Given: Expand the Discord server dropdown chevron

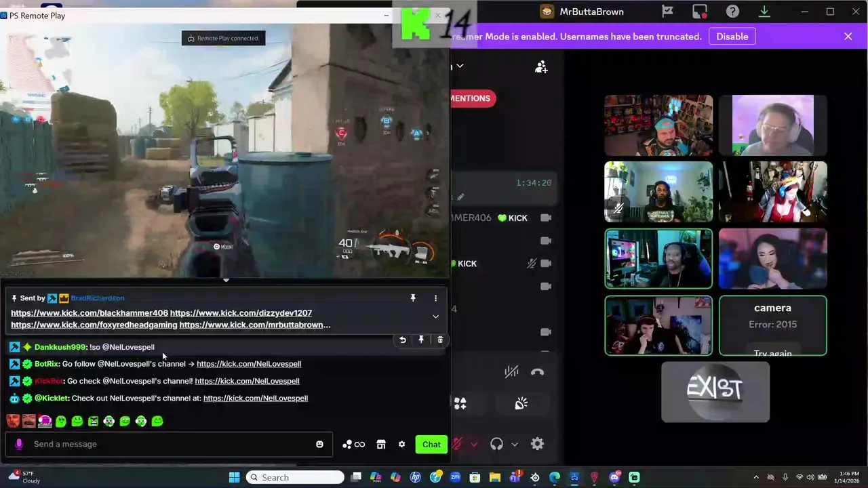Looking at the screenshot, I should click(x=460, y=66).
